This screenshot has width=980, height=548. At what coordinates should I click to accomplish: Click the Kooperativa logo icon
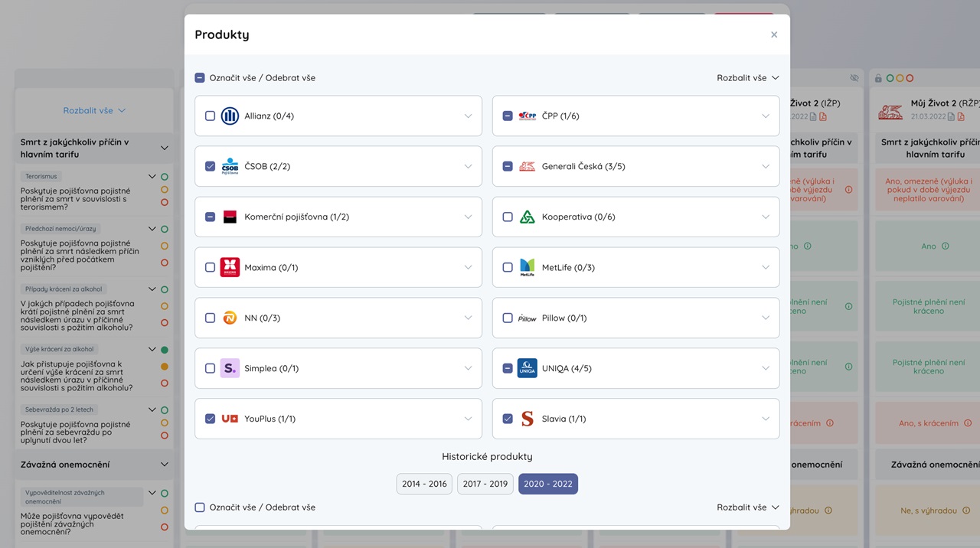pyautogui.click(x=527, y=217)
